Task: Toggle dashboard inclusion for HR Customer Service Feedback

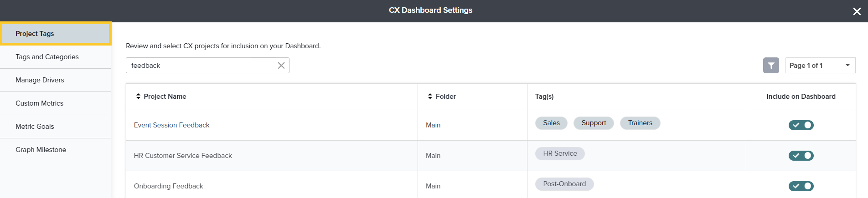Action: click(x=801, y=156)
